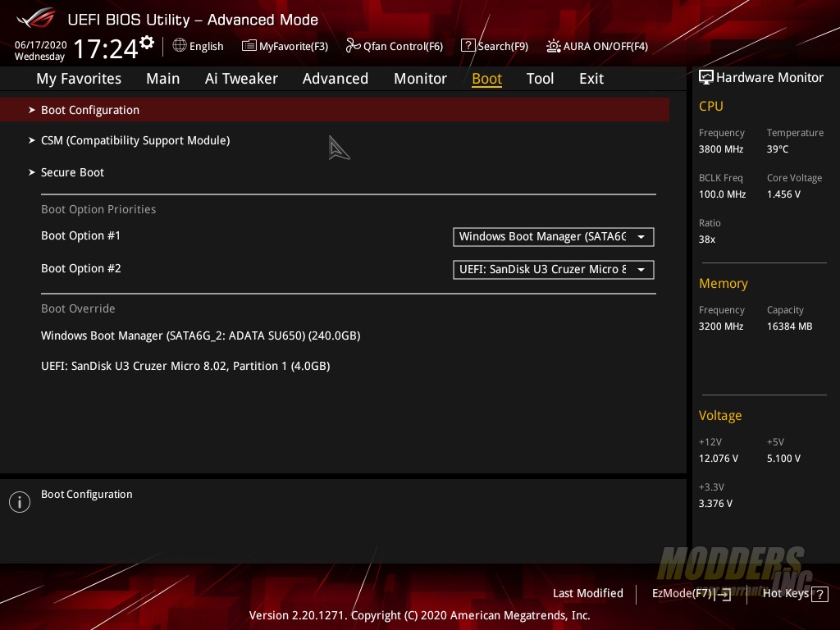Click +12V voltage value 12.076 V
Screen dimensions: 840x630
coord(719,459)
